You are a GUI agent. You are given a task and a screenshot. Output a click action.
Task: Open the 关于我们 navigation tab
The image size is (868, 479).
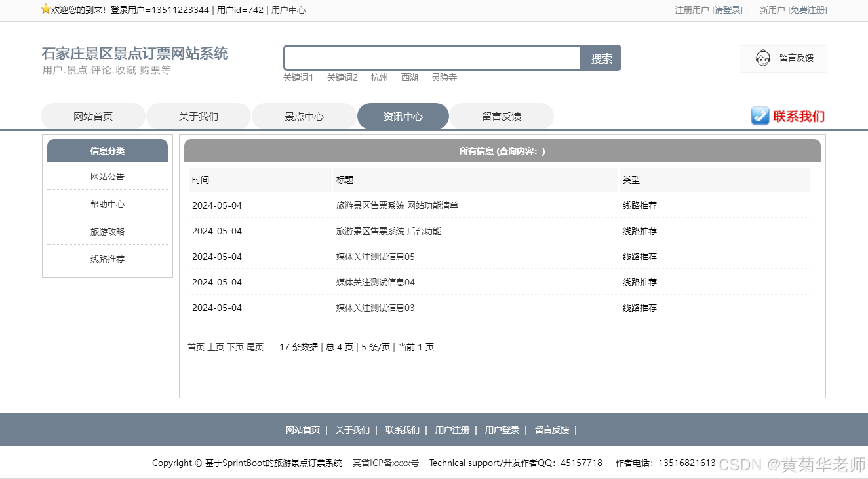point(199,116)
